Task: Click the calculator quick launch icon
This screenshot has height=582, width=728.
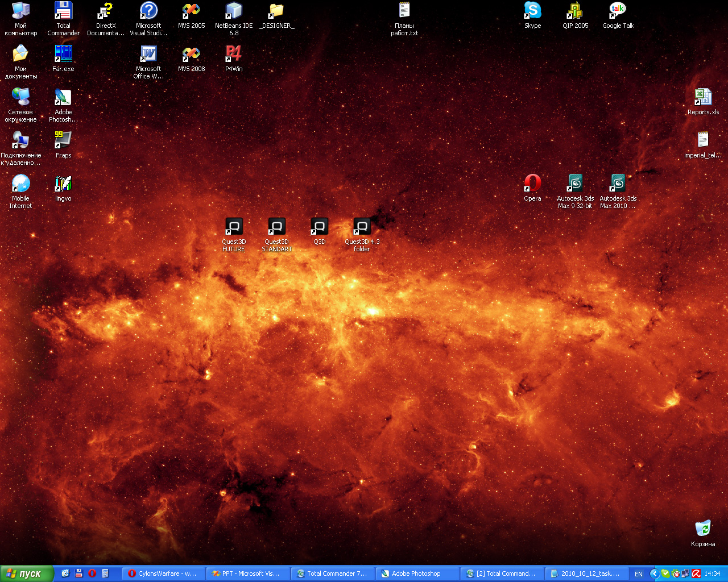Action: tap(105, 573)
